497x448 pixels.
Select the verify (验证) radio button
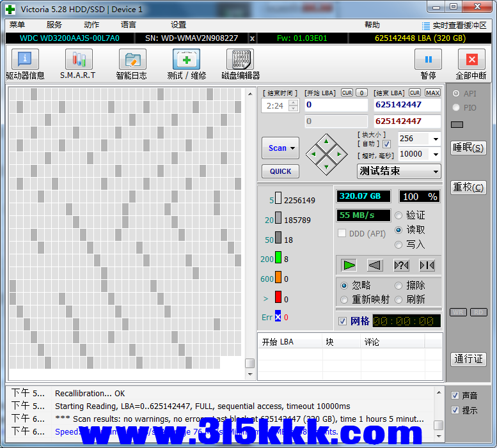(398, 215)
